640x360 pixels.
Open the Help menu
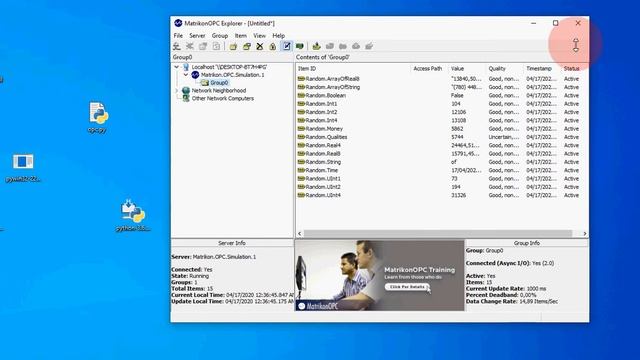pos(278,36)
